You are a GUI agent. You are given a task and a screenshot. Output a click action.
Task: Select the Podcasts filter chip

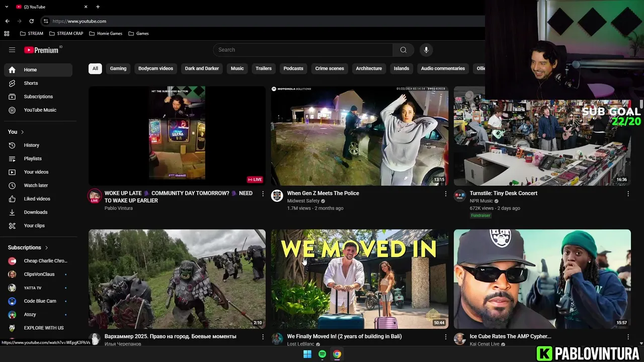[x=293, y=68]
